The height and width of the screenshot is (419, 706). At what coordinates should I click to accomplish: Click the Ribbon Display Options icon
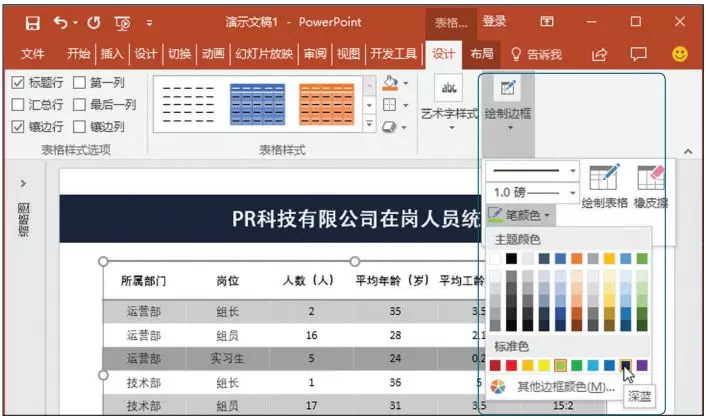tap(547, 21)
